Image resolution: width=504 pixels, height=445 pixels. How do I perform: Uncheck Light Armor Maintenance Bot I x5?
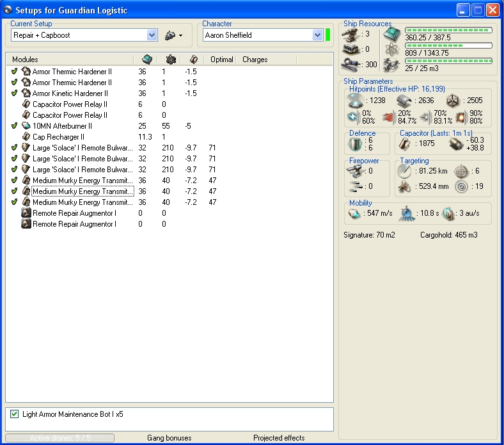click(15, 414)
